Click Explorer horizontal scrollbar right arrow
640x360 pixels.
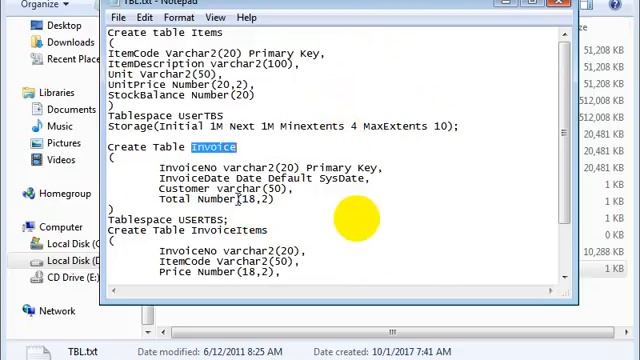(x=626, y=332)
